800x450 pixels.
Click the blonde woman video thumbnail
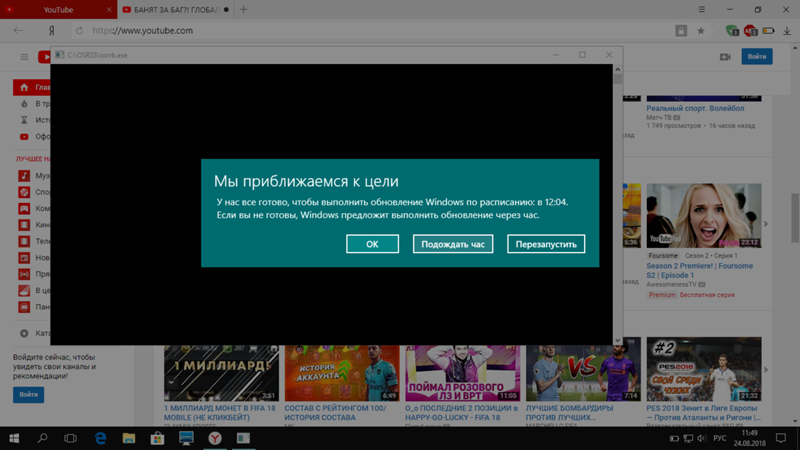704,216
